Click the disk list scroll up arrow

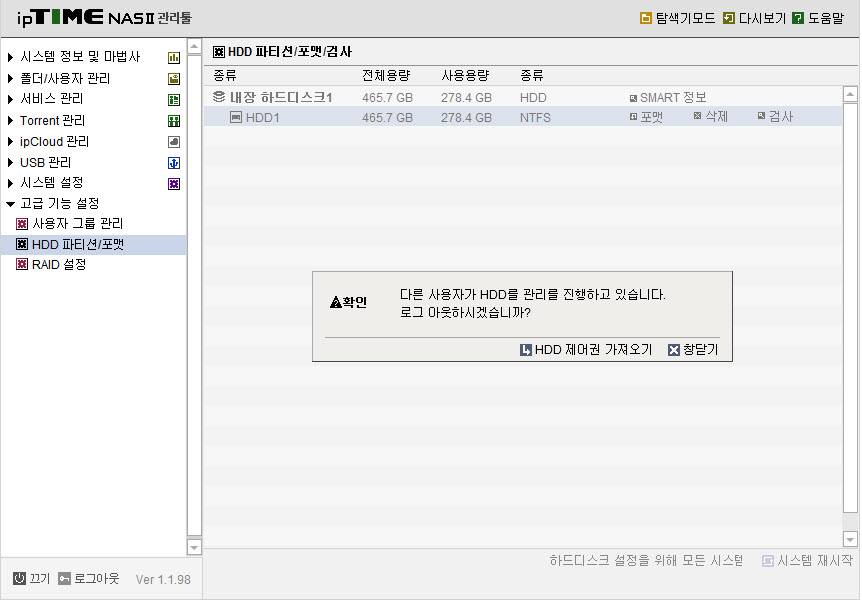point(850,94)
